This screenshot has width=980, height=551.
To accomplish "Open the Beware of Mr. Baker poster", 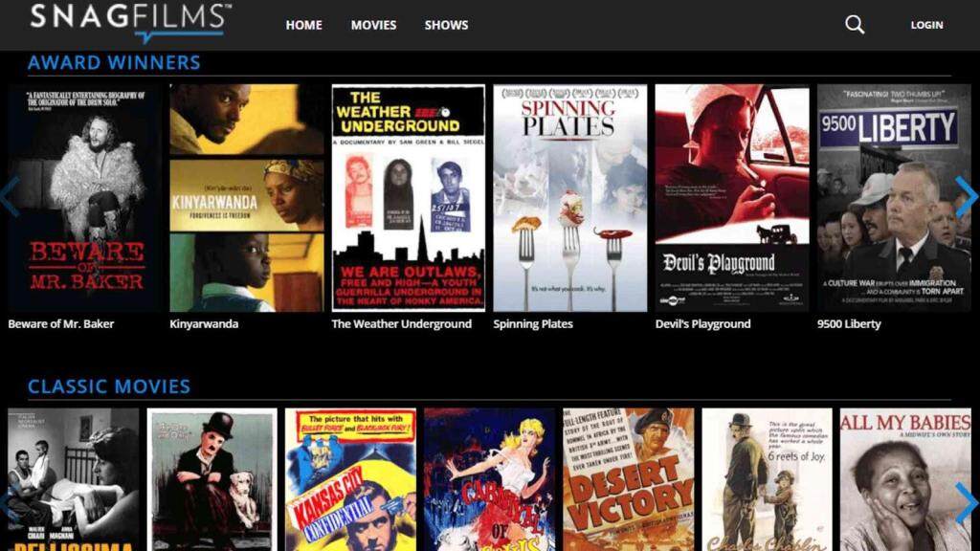I will point(84,198).
